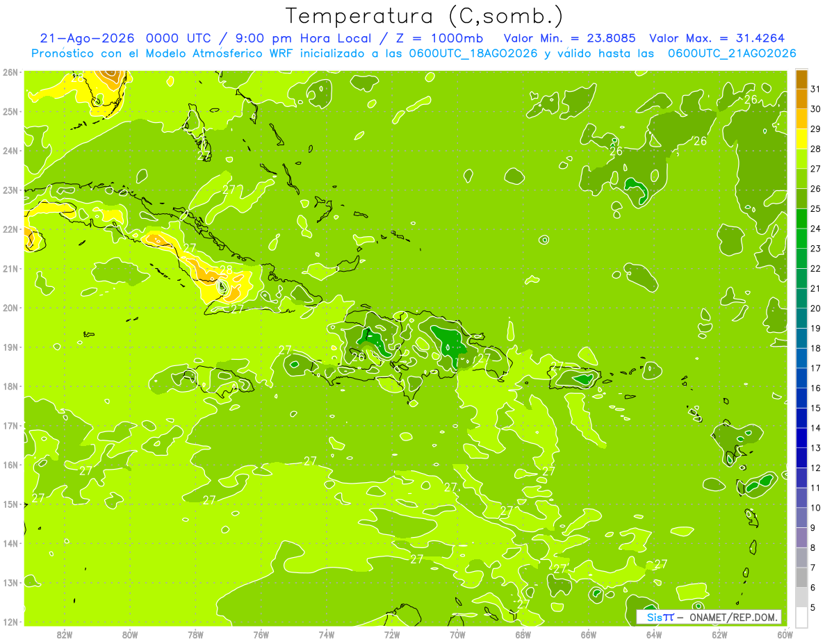Screen dimensions: 834x644
Task: Click "9:00 pm Hora Local" text
Action: (x=302, y=38)
